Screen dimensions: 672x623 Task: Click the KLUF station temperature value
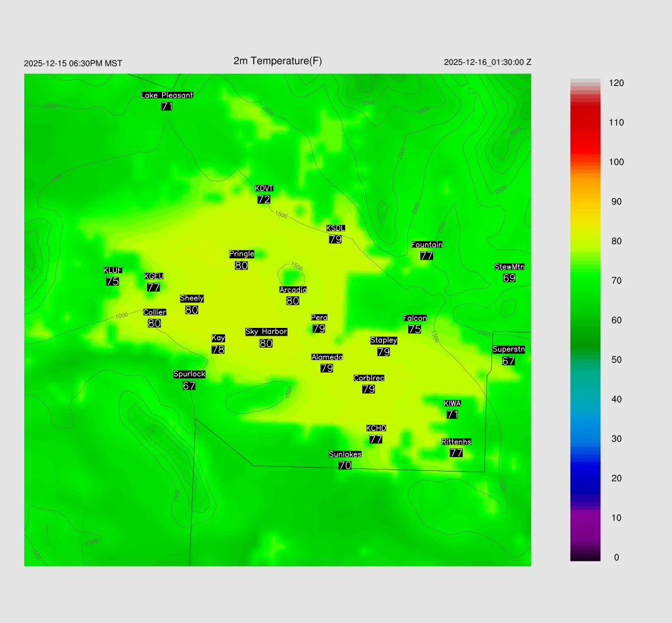[112, 281]
